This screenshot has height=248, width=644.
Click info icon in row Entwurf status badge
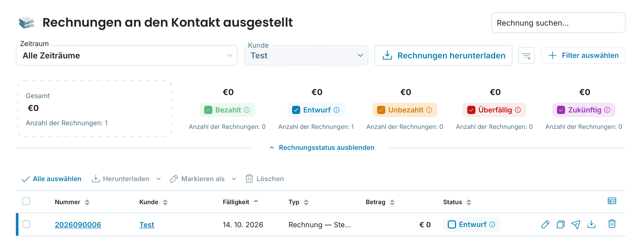492,224
